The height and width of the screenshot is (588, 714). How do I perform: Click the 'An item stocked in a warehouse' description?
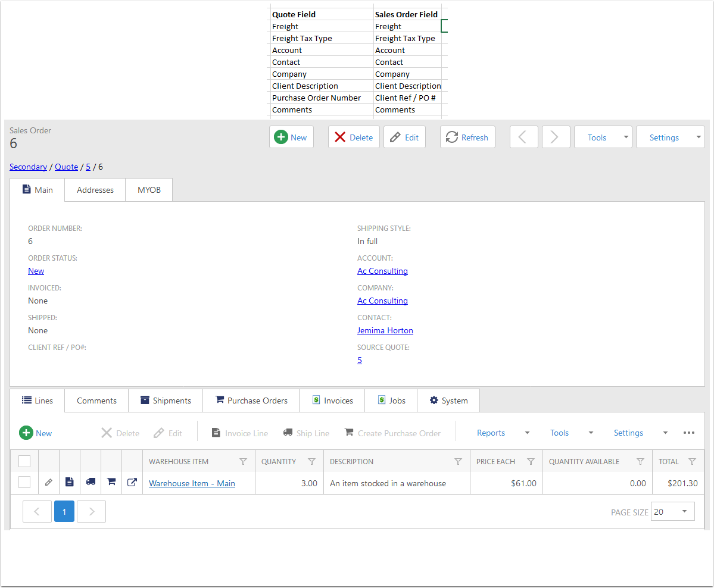(388, 483)
